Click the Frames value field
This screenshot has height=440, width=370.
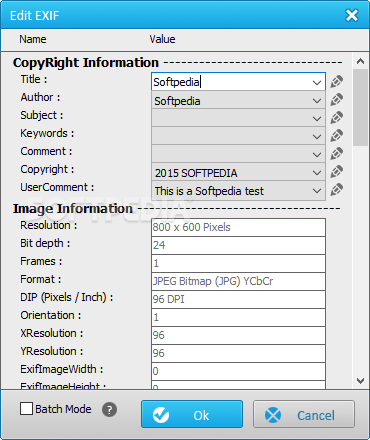(238, 263)
